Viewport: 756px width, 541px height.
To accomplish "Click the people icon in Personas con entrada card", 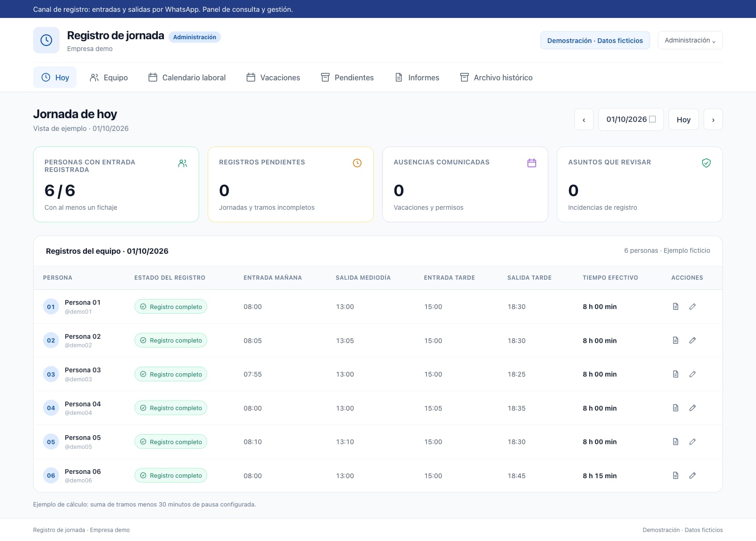I will tap(183, 163).
